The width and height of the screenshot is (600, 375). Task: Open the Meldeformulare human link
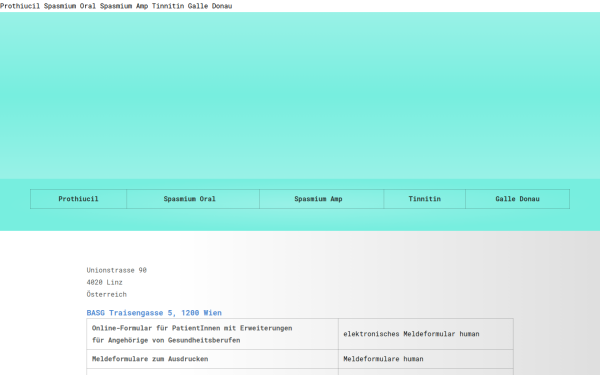(383, 359)
